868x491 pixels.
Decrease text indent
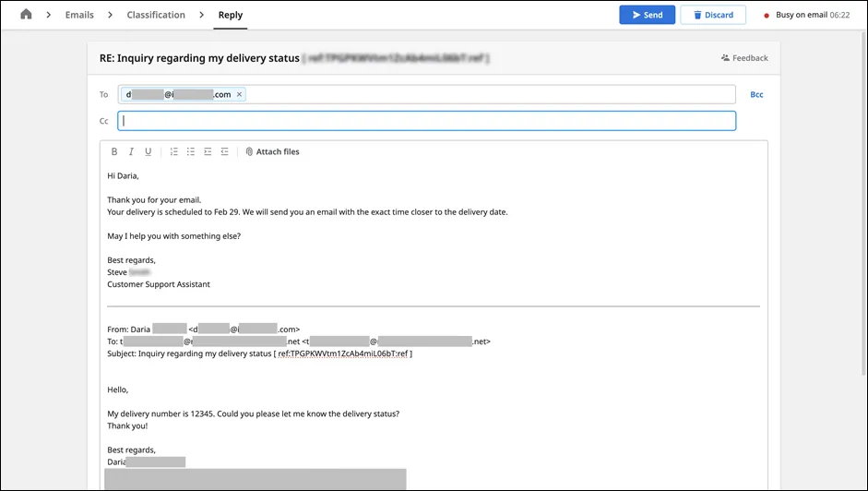pyautogui.click(x=224, y=151)
